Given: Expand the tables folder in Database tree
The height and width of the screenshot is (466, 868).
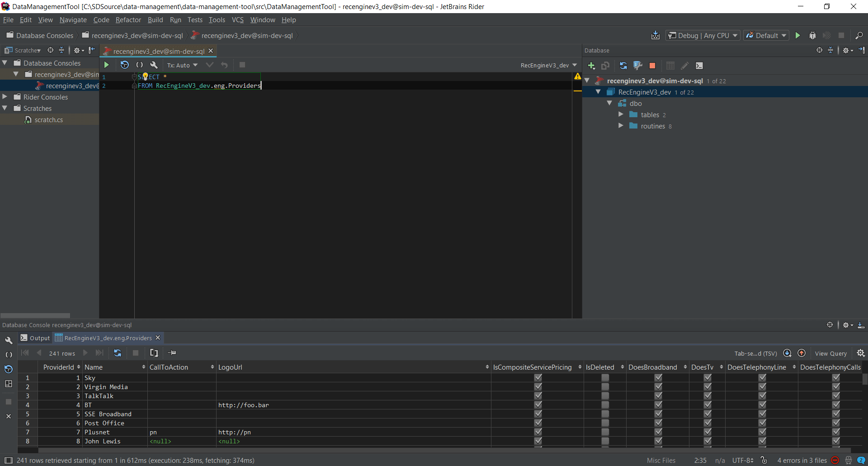Looking at the screenshot, I should click(621, 114).
